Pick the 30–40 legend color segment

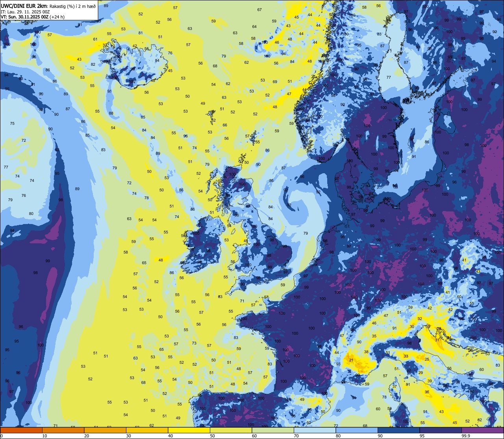(147, 430)
